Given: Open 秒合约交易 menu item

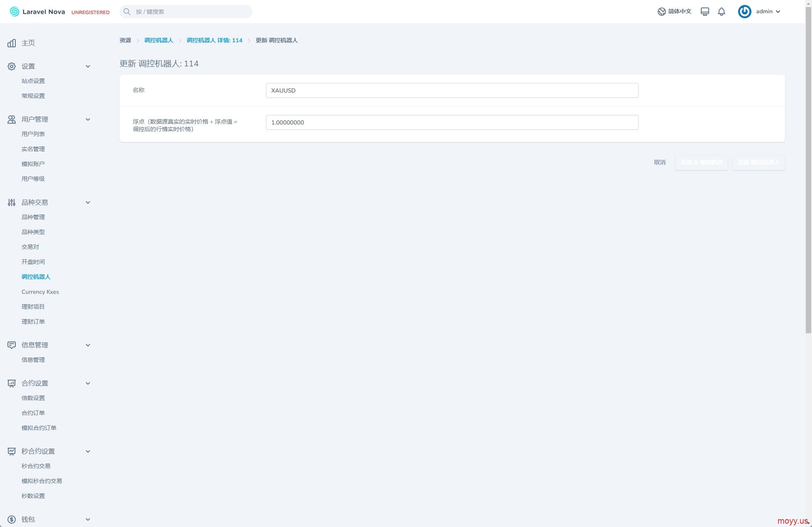Looking at the screenshot, I should click(36, 466).
